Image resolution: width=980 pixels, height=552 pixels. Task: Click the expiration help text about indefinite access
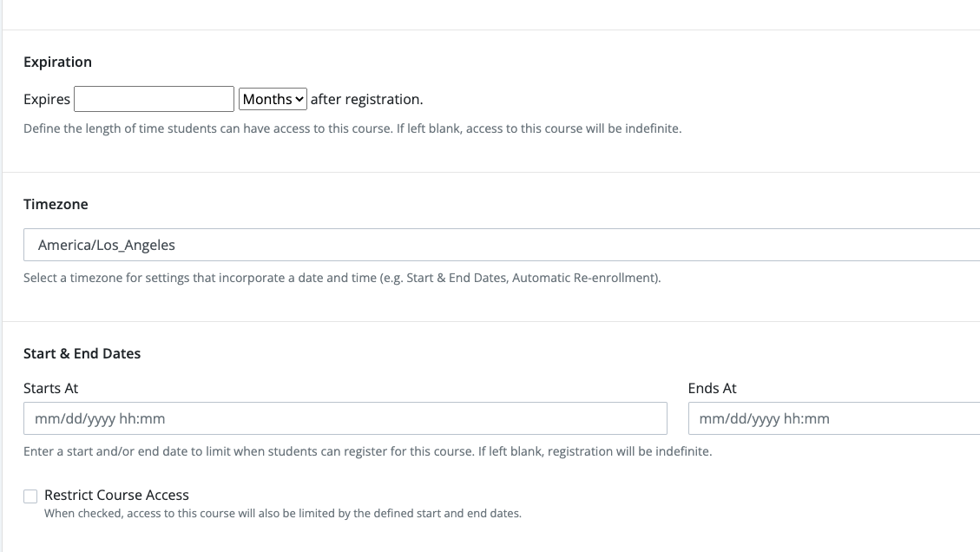[x=352, y=128]
